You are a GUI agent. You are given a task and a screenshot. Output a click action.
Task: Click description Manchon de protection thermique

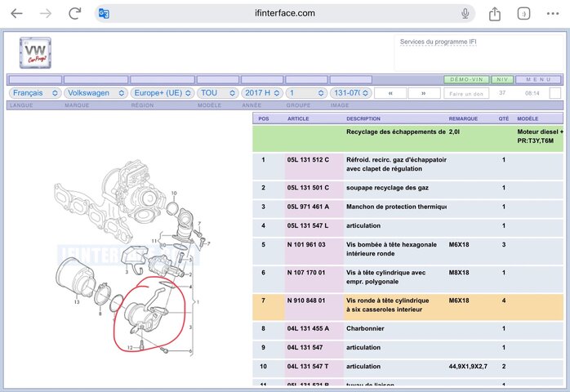click(396, 207)
